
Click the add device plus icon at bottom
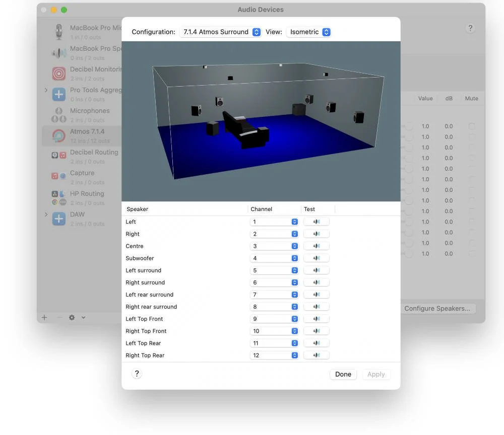(x=44, y=318)
